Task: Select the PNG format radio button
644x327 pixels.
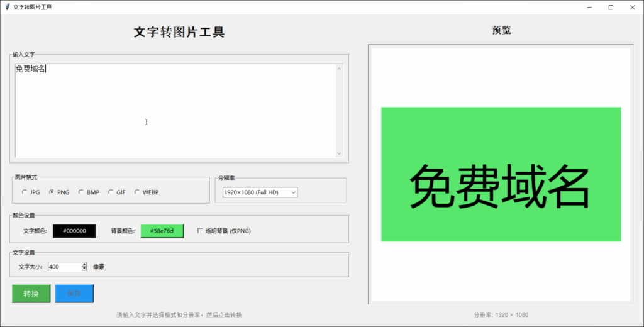Action: pos(52,192)
